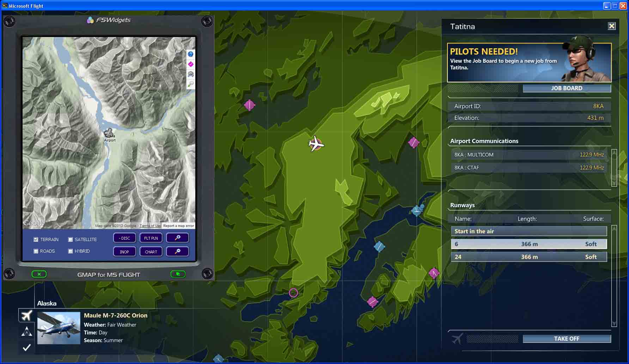Screen dimensions: 629x364
Task: Zoom in with the plus magnifier button
Action: tap(177, 238)
